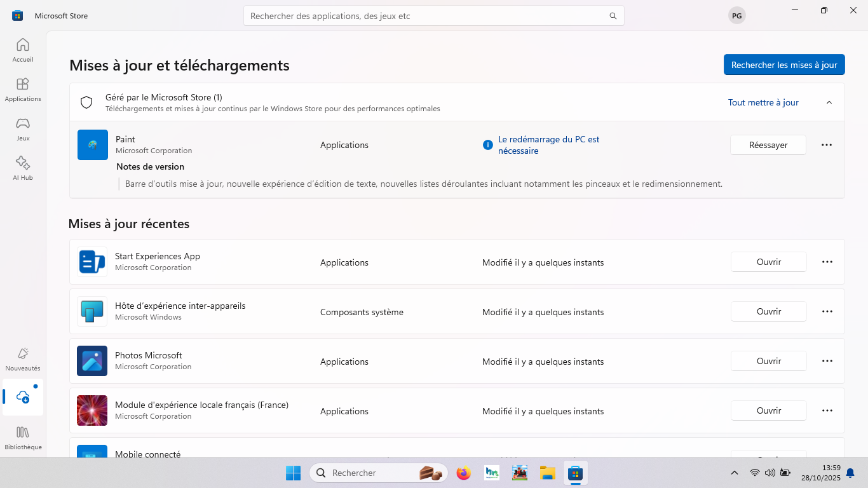The height and width of the screenshot is (488, 868).
Task: Click the Tout mettre à jour link
Action: 763,102
